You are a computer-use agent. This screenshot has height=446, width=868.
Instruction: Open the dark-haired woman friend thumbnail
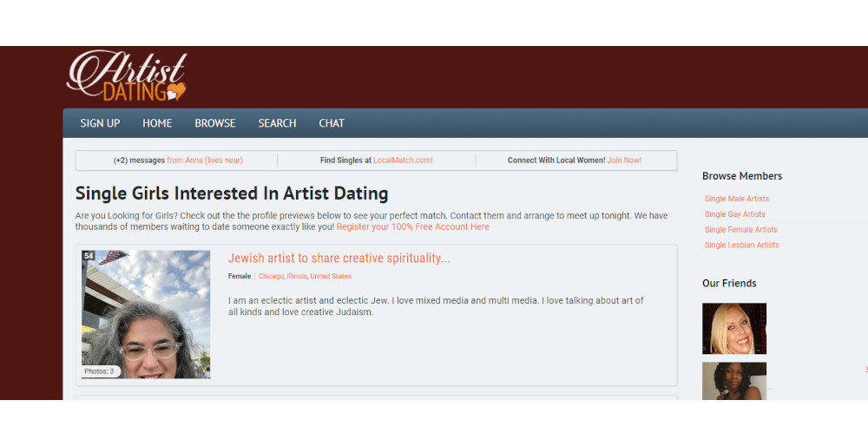734,381
